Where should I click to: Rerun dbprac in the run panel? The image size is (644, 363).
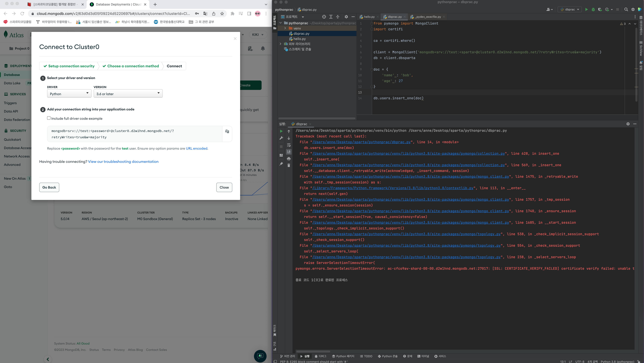(x=281, y=131)
